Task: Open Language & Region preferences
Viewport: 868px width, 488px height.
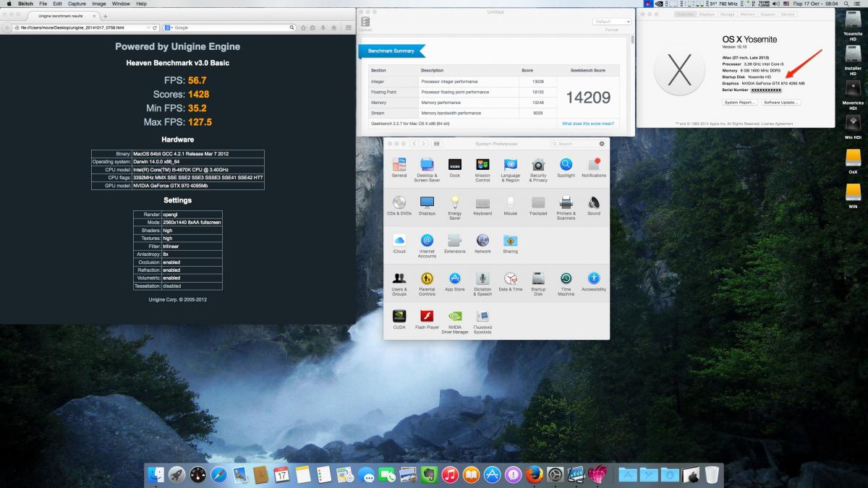Action: point(510,169)
